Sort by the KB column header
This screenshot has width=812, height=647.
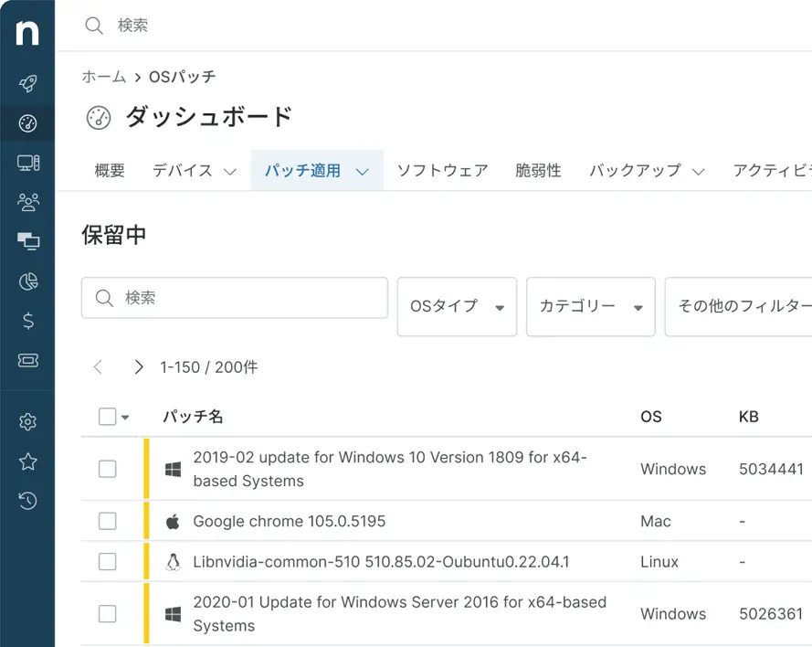coord(749,417)
